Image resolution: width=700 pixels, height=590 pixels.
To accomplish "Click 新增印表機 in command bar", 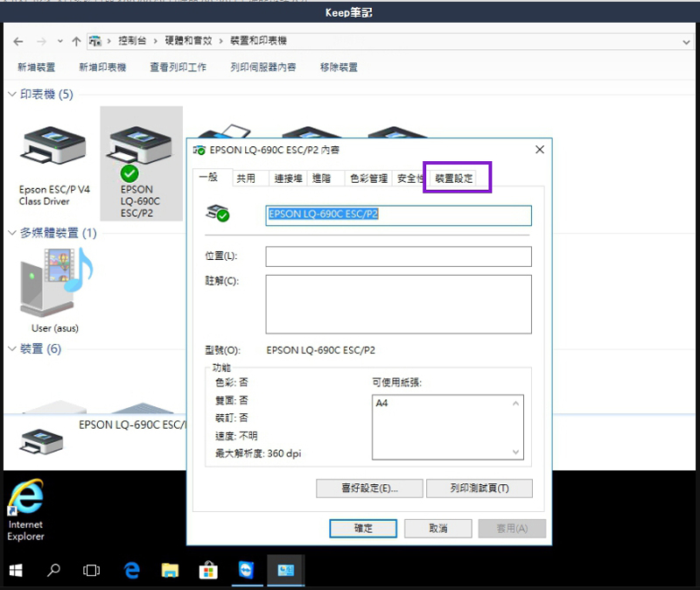I will pyautogui.click(x=102, y=67).
